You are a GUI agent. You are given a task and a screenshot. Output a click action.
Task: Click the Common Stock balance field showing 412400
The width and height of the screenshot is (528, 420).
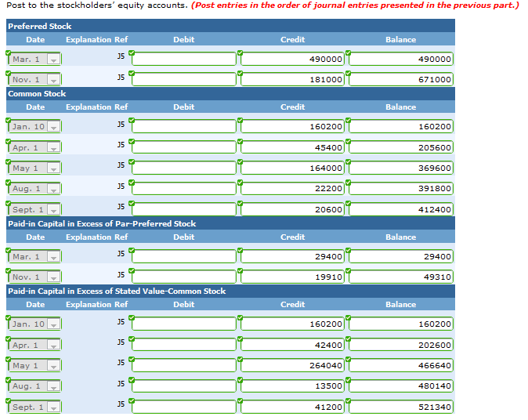coord(401,209)
